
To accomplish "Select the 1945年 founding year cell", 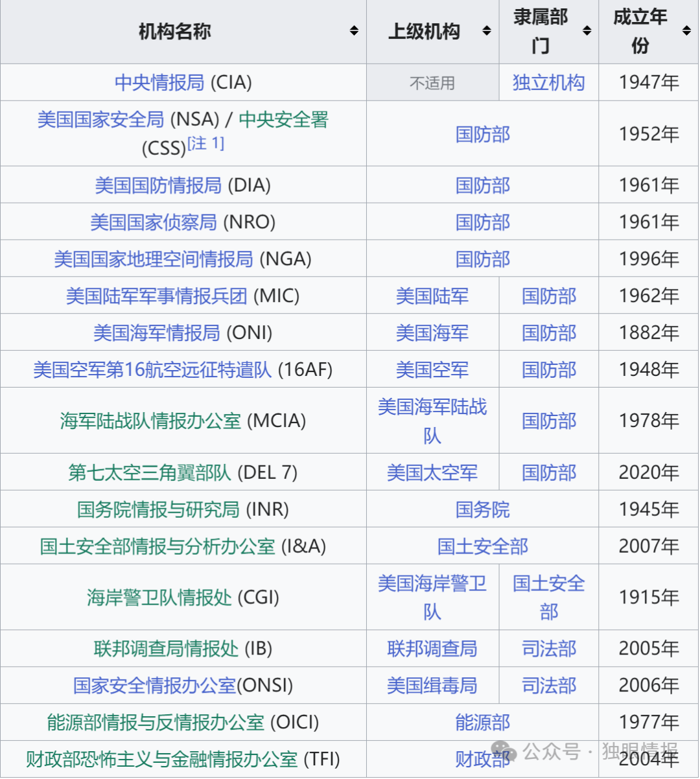I will (x=649, y=509).
